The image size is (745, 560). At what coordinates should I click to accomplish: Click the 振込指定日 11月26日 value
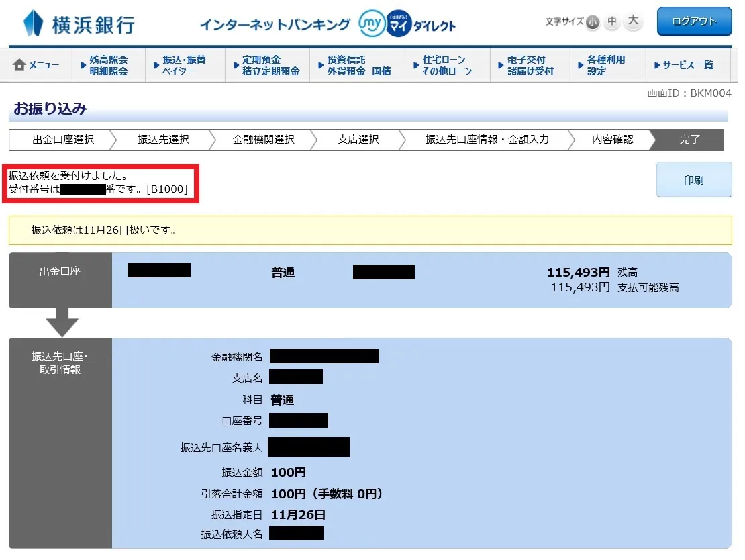[298, 515]
